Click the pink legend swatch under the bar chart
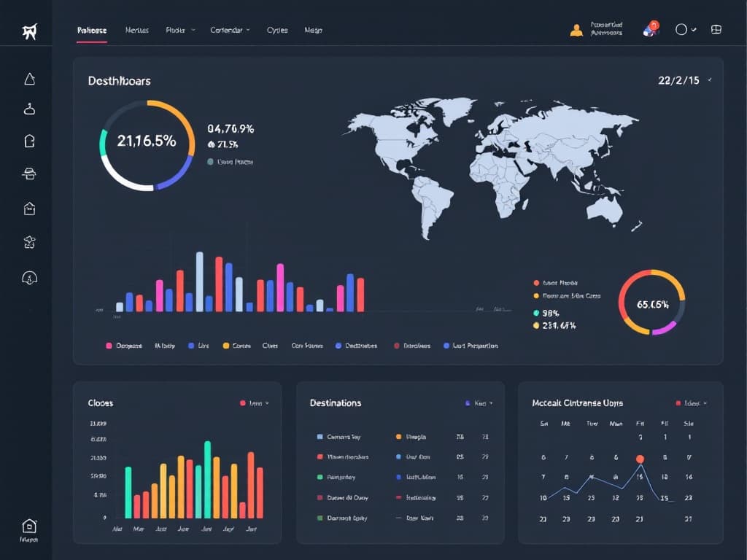 [x=109, y=346]
